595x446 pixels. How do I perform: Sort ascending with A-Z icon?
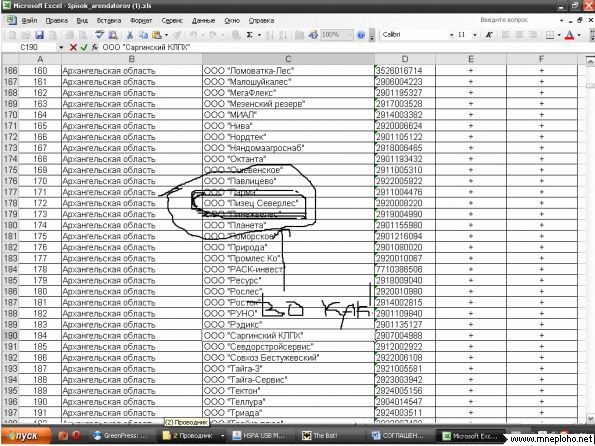pos(269,35)
